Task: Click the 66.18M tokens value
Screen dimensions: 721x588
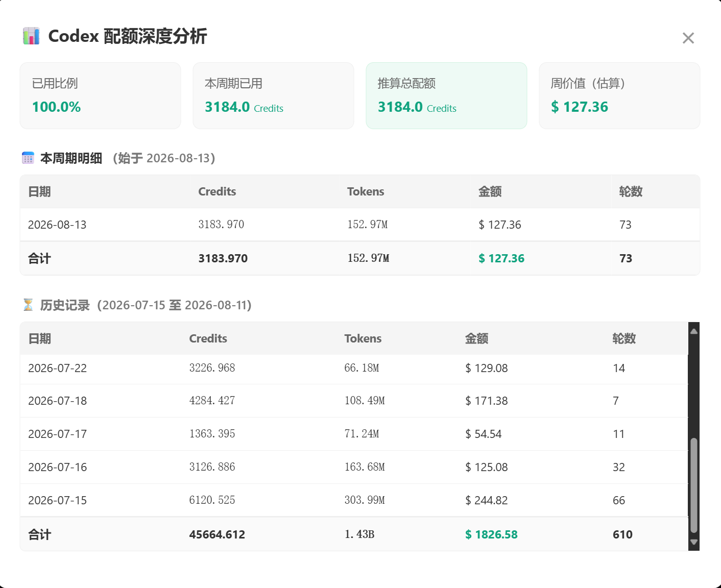Action: pos(362,368)
